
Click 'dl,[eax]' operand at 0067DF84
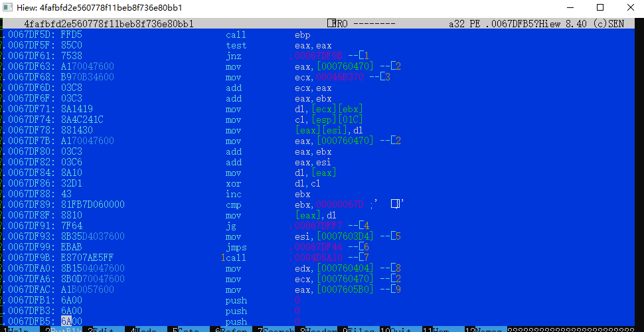point(316,173)
